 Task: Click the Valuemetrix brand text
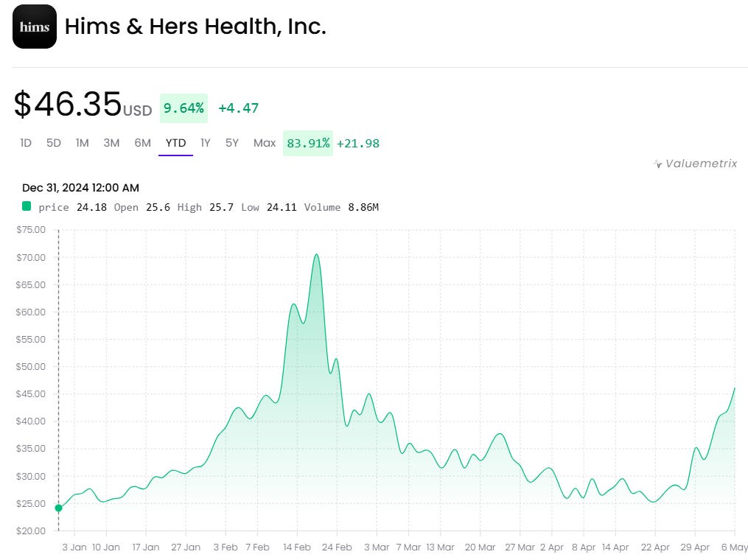point(702,164)
